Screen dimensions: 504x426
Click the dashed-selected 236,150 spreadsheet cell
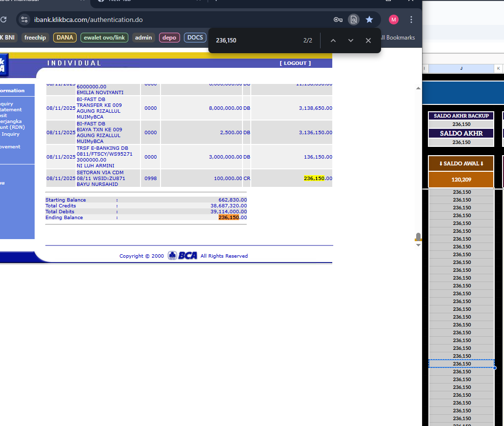(x=462, y=364)
